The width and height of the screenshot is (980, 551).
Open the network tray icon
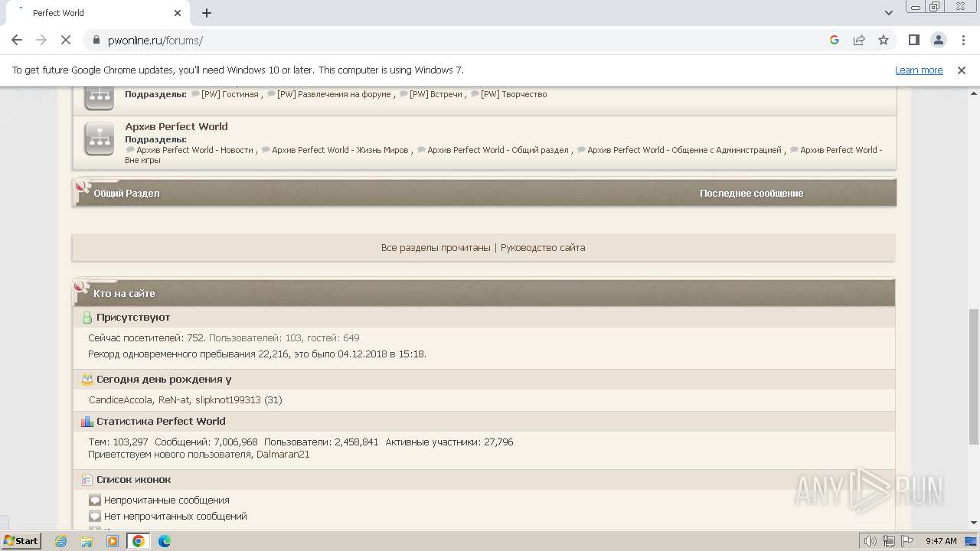(x=889, y=541)
